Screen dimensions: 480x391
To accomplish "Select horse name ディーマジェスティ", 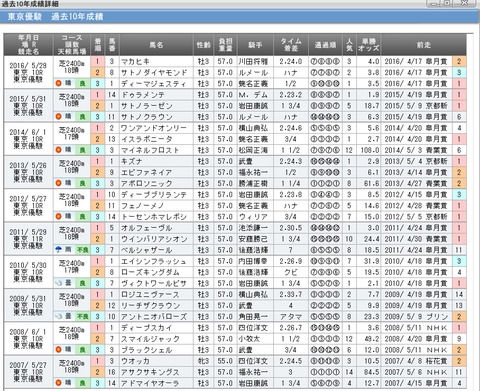I will 153,83.
